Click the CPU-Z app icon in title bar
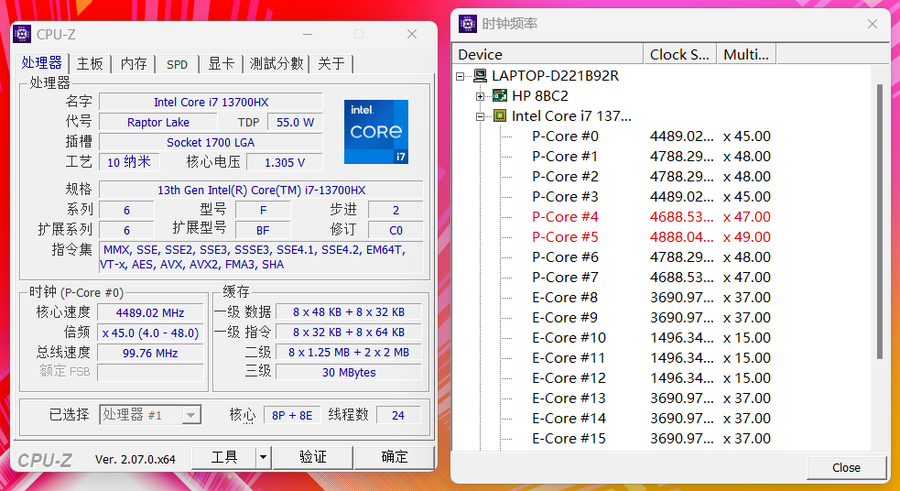The height and width of the screenshot is (491, 900). pos(22,34)
